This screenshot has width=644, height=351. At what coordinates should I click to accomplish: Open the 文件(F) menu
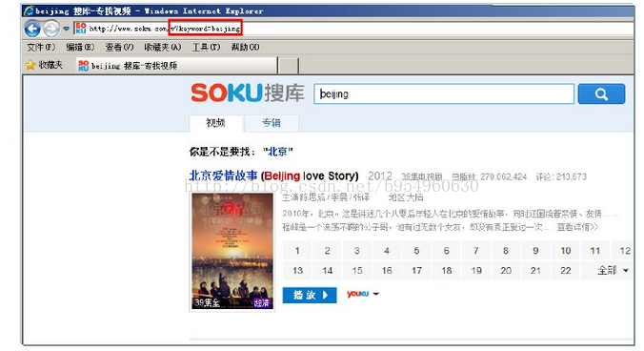pos(41,48)
